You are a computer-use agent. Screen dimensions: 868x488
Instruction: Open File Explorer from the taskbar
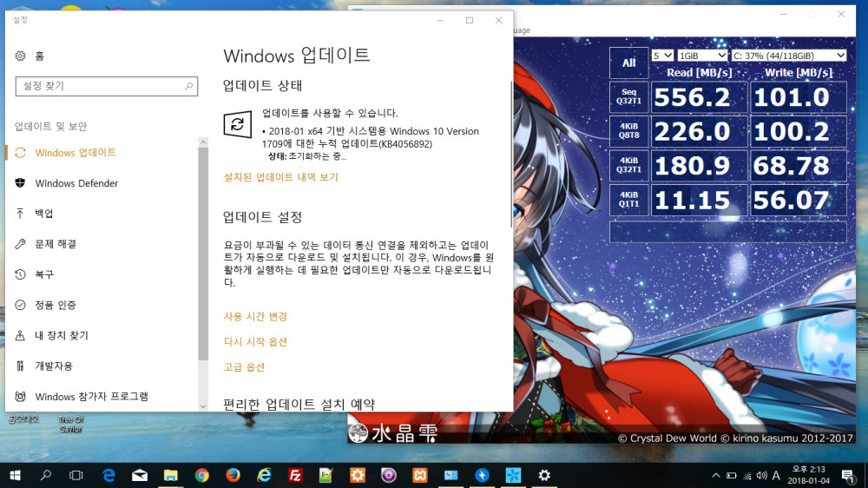pos(170,475)
